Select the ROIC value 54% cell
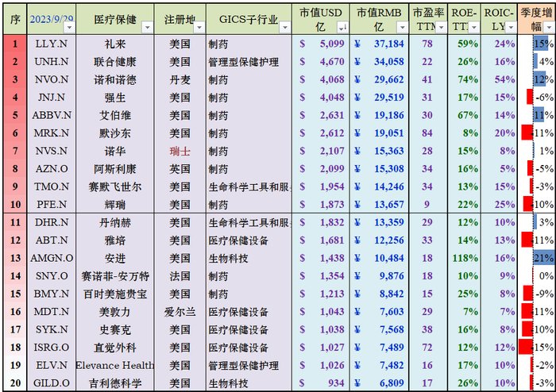 tap(499, 79)
